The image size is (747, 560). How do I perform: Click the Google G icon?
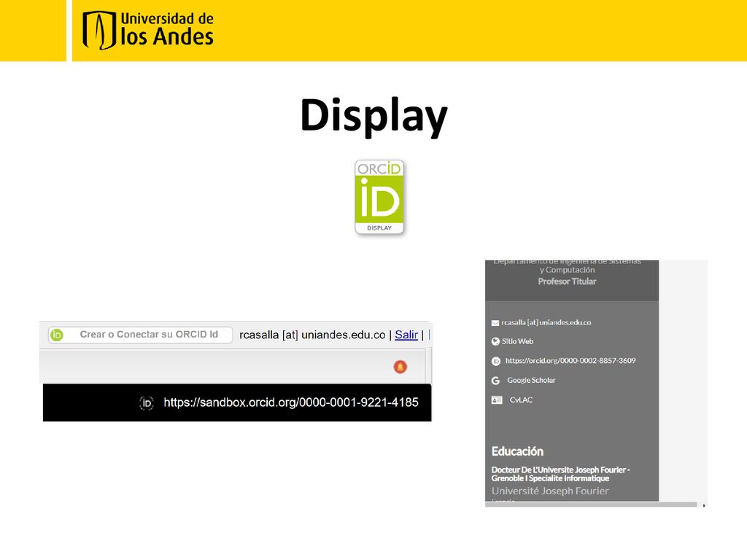pyautogui.click(x=496, y=381)
